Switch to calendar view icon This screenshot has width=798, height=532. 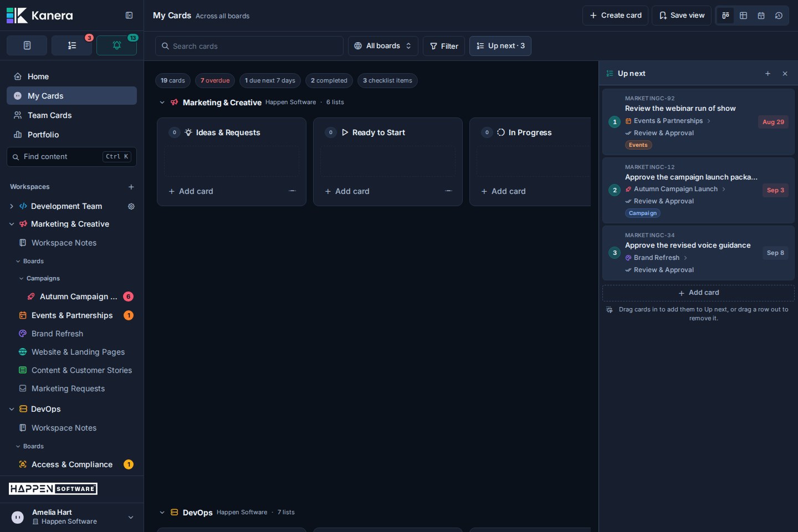pyautogui.click(x=761, y=16)
